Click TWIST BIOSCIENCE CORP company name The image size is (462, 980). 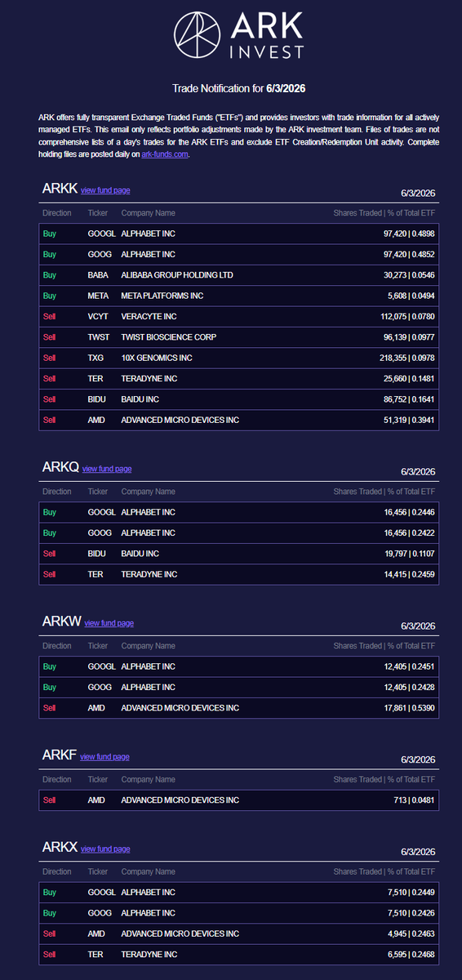pyautogui.click(x=169, y=336)
